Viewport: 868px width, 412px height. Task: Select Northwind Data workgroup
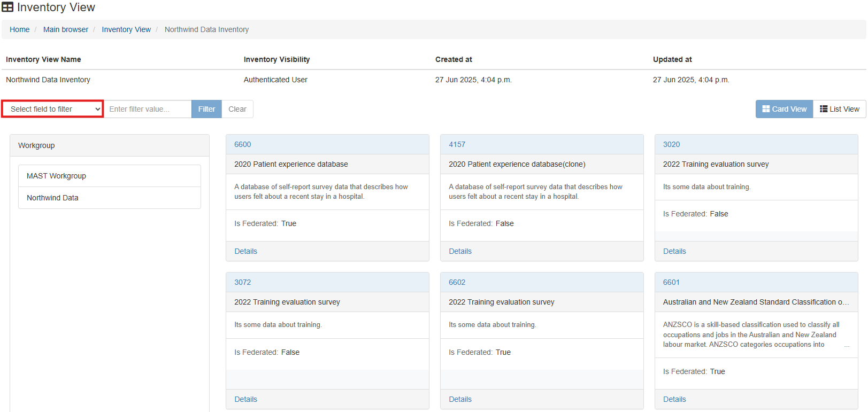[52, 198]
